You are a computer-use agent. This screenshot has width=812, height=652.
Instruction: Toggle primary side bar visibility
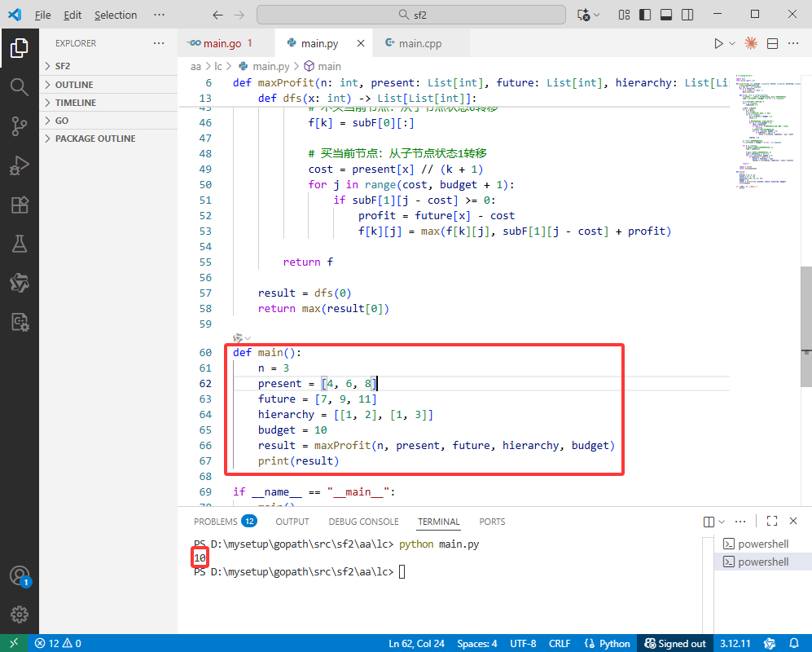coord(645,15)
